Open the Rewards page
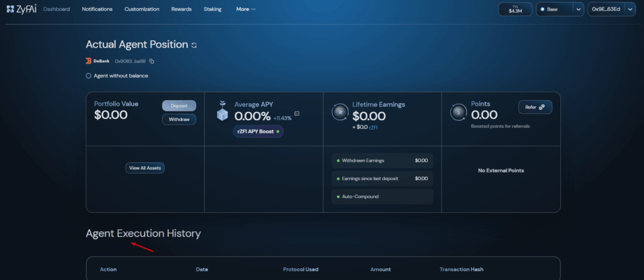Viewport: 644px width, 280px height. [181, 9]
